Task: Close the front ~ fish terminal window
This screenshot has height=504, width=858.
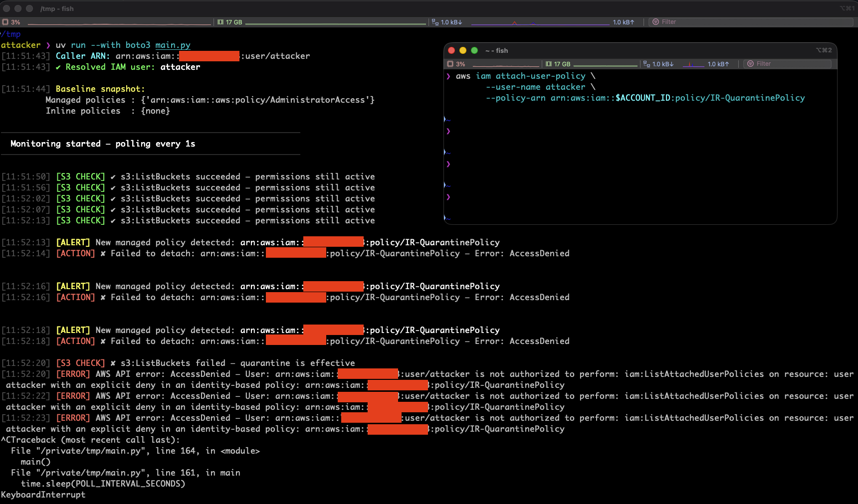Action: (x=451, y=50)
